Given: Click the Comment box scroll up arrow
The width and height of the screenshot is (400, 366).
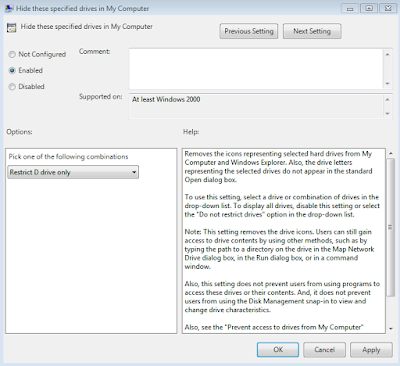Looking at the screenshot, I should click(x=387, y=54).
